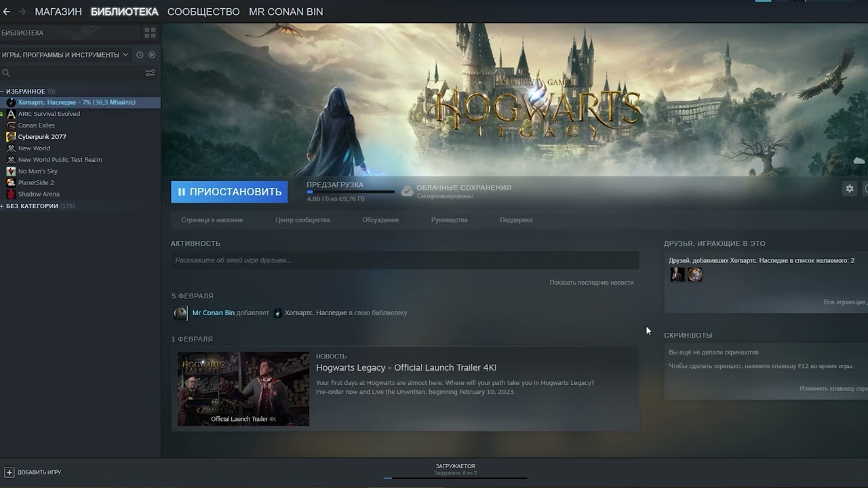868x488 pixels.
Task: Click the ready-to-play filter icon
Action: pyautogui.click(x=152, y=55)
